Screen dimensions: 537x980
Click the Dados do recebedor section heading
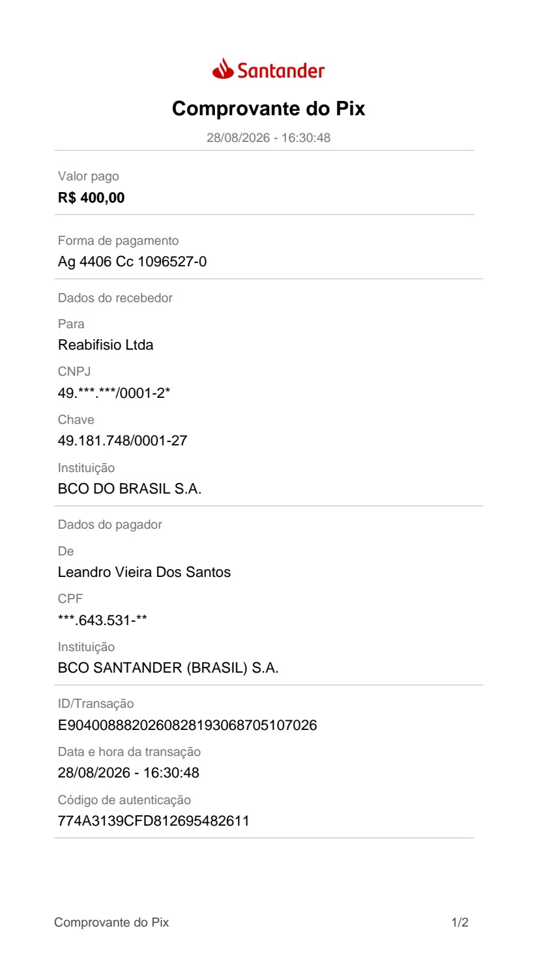115,298
